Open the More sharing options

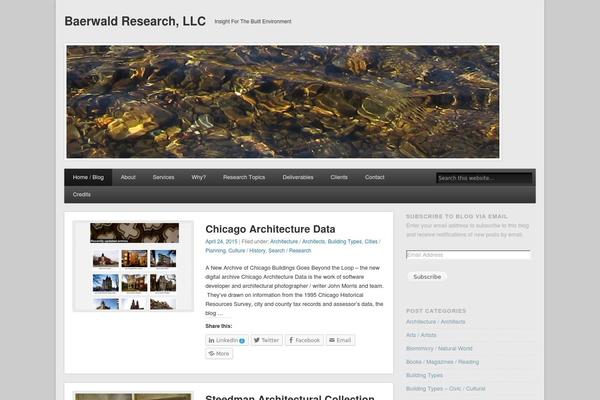(x=219, y=354)
